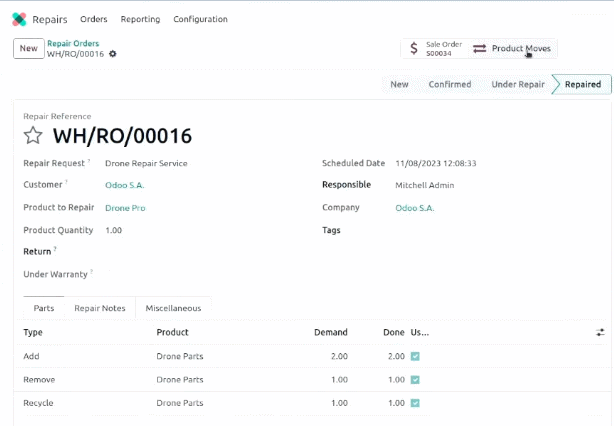Switch to the Miscellaneous tab

173,308
